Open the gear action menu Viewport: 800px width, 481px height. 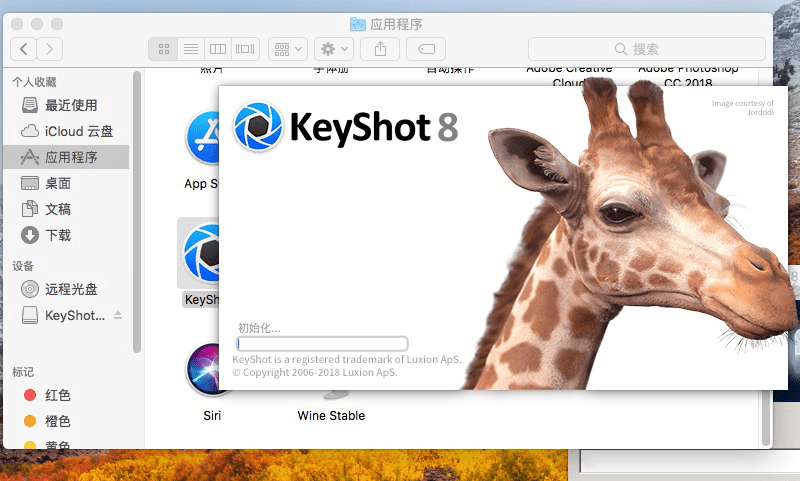334,49
